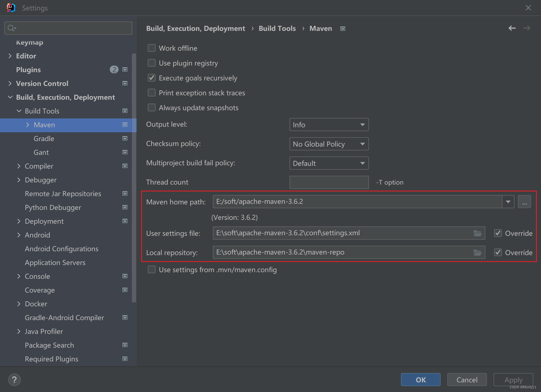Screen dimensions: 541x392
Task: Open Application Servers settings
Action: pyautogui.click(x=55, y=263)
